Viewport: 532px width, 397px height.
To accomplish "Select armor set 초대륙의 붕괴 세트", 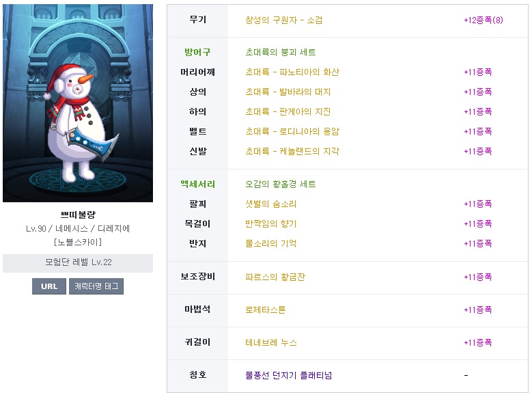I will pyautogui.click(x=281, y=52).
